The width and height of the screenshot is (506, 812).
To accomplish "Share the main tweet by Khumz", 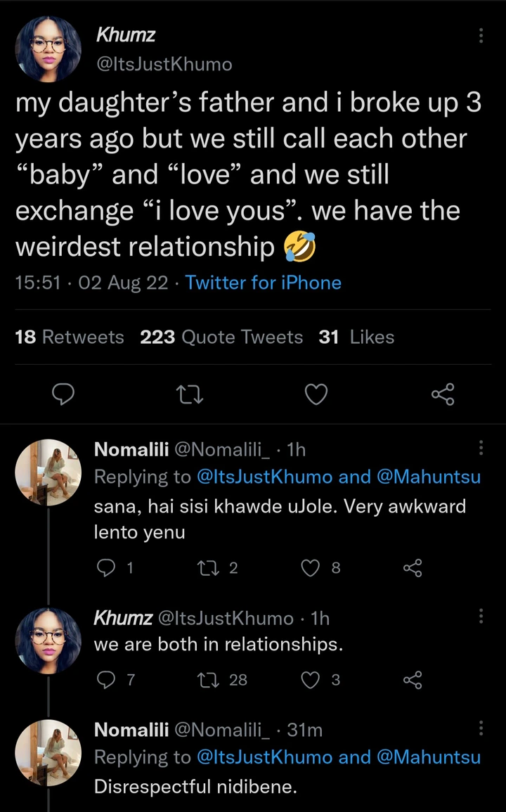I will [x=443, y=395].
